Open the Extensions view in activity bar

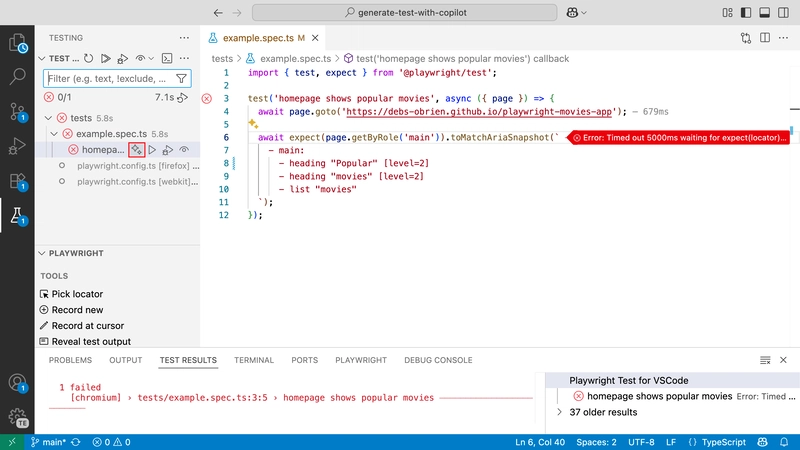17,181
